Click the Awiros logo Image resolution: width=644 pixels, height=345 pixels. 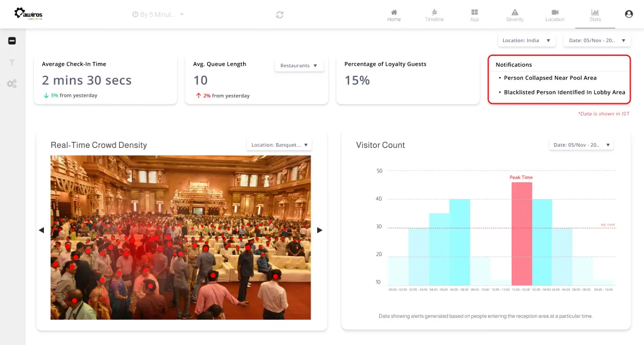28,14
